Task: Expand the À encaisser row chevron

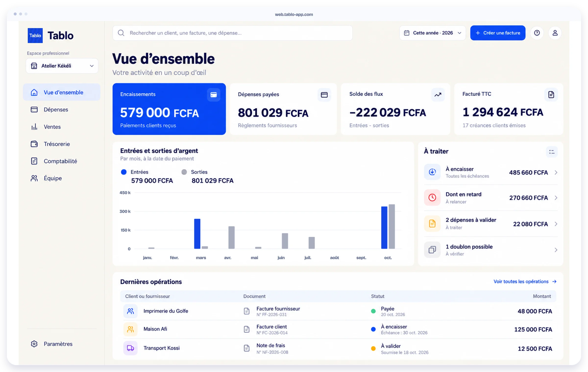Action: [556, 172]
